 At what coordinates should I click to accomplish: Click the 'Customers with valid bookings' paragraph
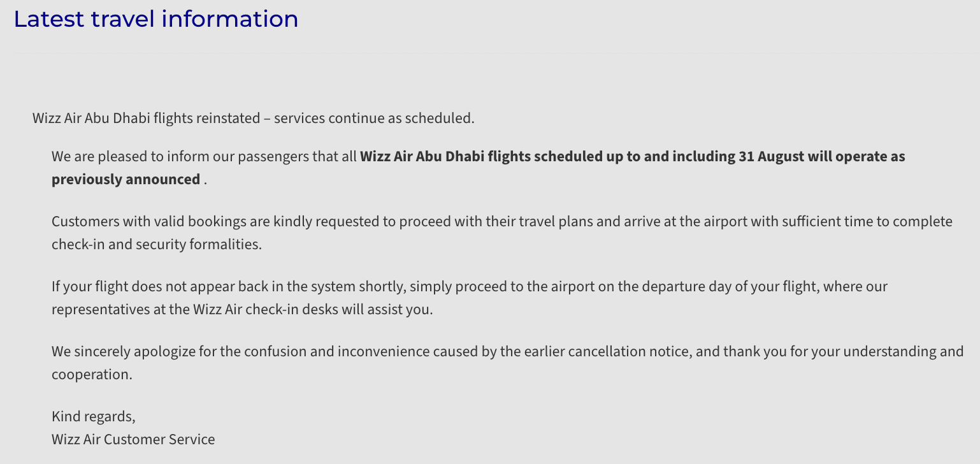[502, 233]
